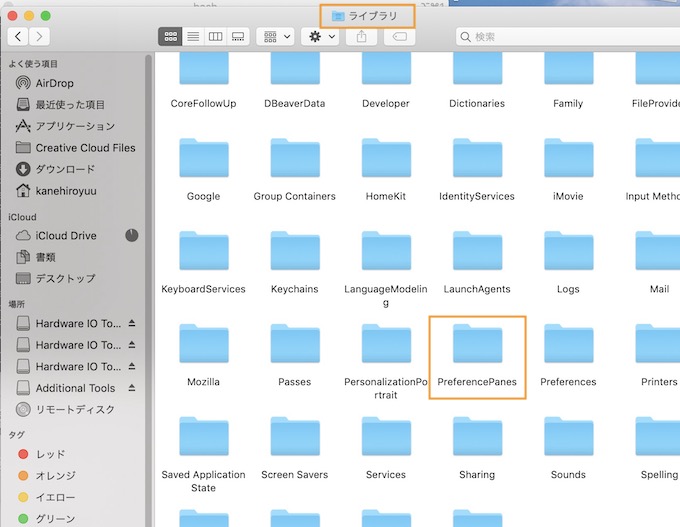Click the 検索 search field

click(x=568, y=36)
